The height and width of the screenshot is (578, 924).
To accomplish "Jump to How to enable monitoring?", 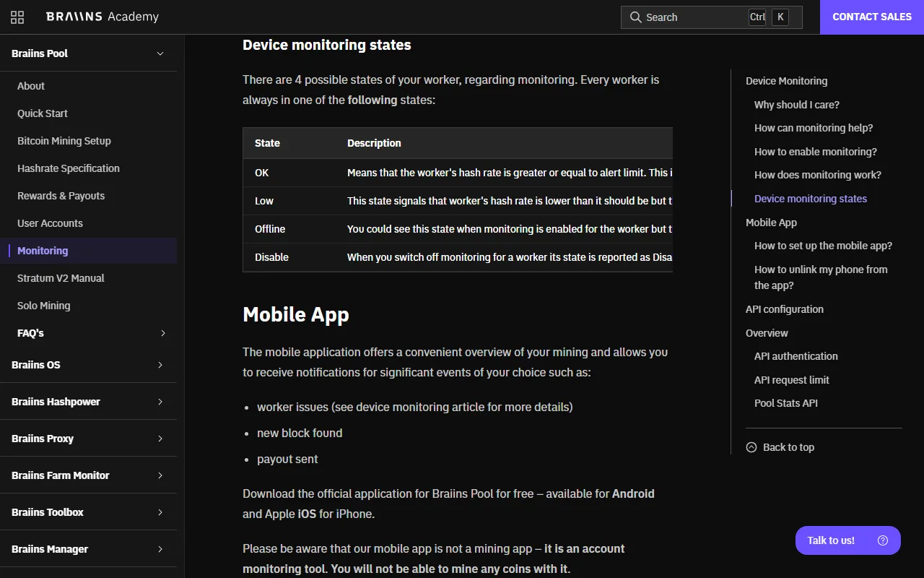I will click(x=816, y=152).
